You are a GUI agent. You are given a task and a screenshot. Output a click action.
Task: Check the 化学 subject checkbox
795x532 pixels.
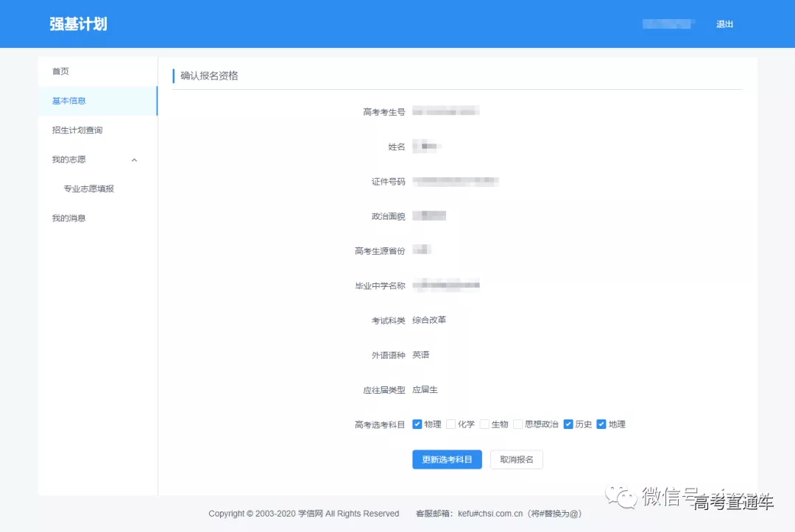point(451,424)
